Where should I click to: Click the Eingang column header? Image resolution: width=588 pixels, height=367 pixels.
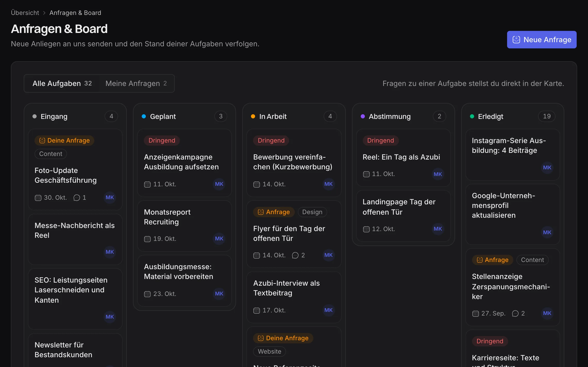click(75, 117)
